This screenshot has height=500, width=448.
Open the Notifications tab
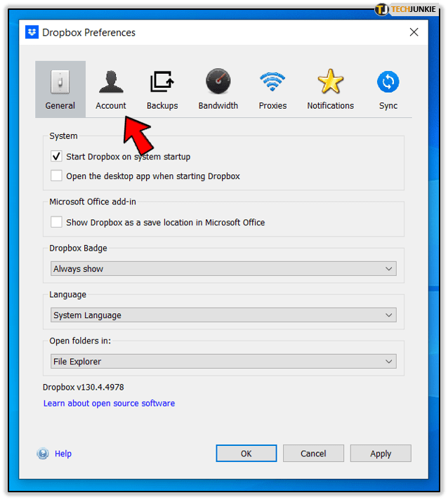(330, 89)
